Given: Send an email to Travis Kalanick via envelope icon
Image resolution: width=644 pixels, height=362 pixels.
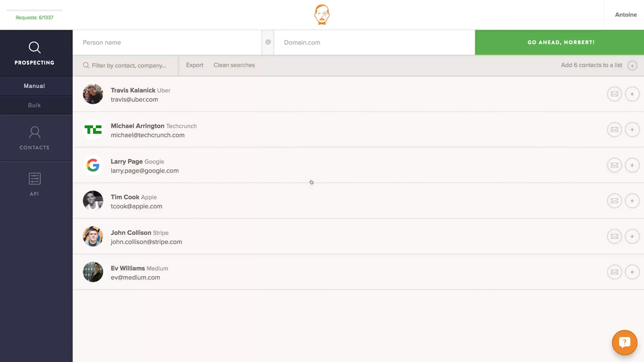Looking at the screenshot, I should (x=614, y=94).
